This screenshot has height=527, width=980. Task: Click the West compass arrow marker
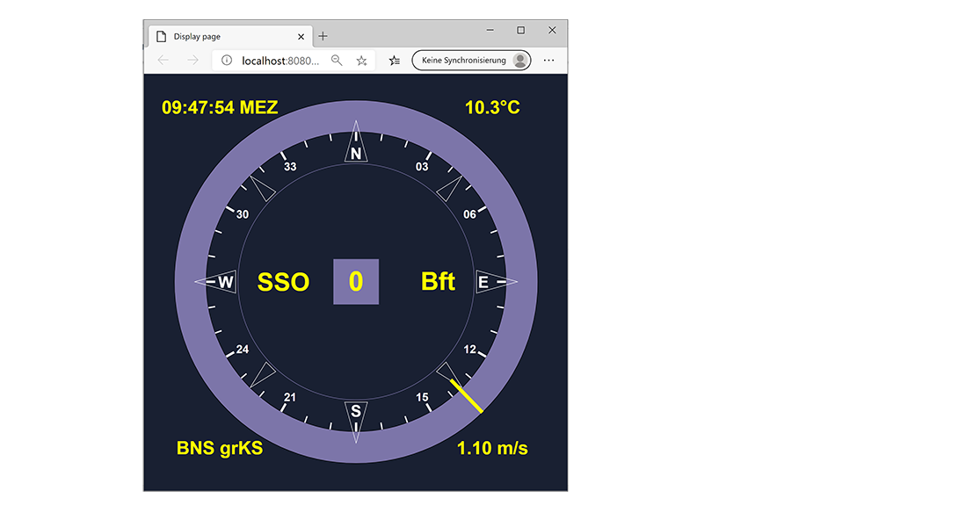219,282
